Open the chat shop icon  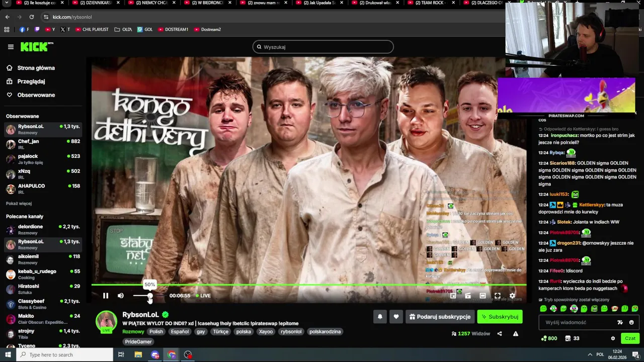[568, 338]
